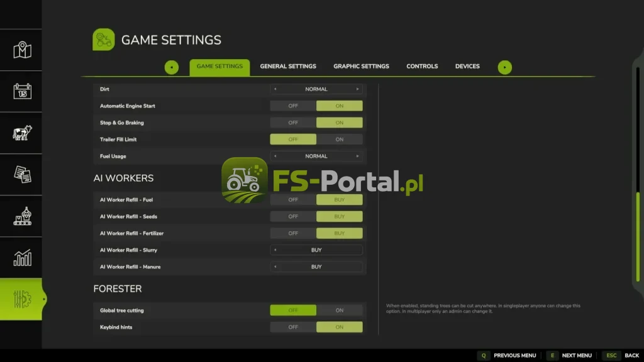
Task: Click AI Worker Refill - Slurry left arrow
Action: coord(275,250)
